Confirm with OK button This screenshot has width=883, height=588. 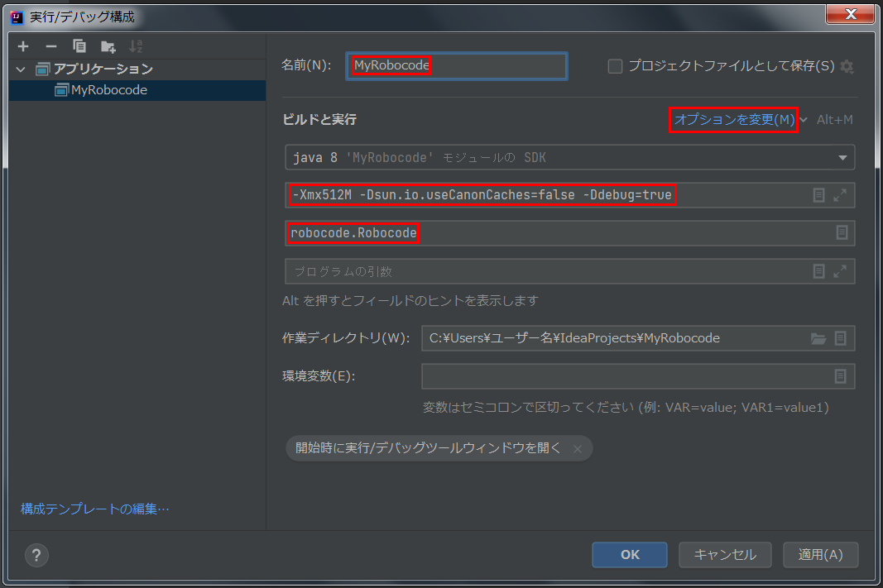tap(630, 555)
